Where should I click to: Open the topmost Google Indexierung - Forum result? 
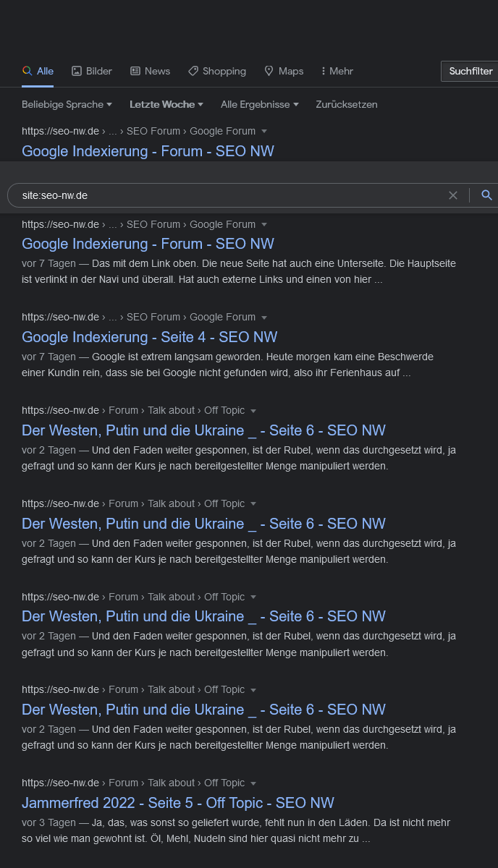148,151
